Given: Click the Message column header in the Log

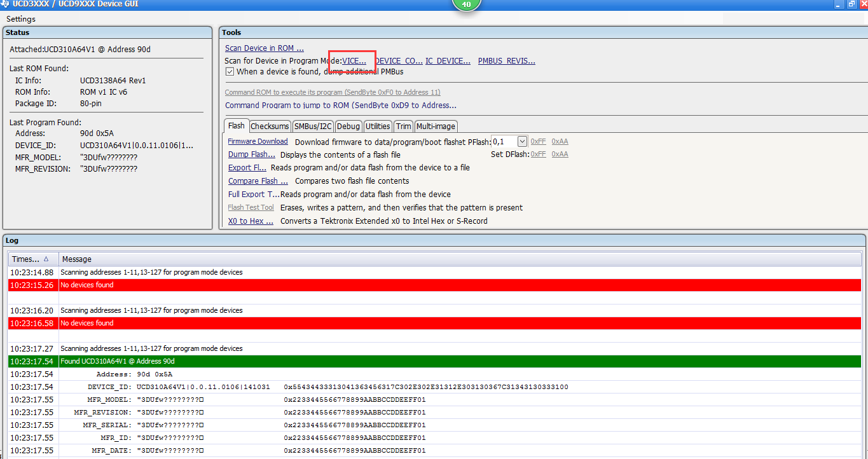Looking at the screenshot, I should 460,259.
